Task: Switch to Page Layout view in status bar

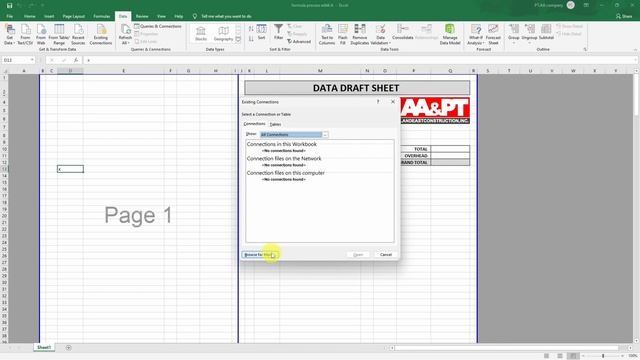Action: (560, 356)
